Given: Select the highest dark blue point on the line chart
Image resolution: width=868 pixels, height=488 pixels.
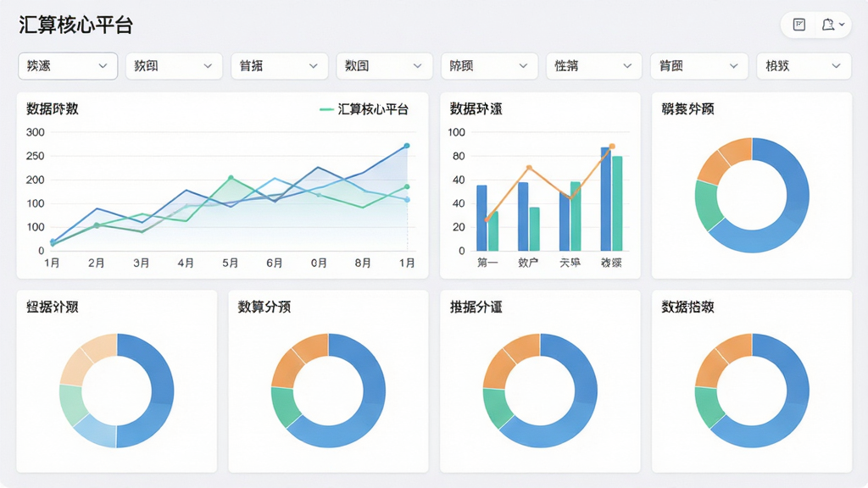Looking at the screenshot, I should tap(407, 146).
